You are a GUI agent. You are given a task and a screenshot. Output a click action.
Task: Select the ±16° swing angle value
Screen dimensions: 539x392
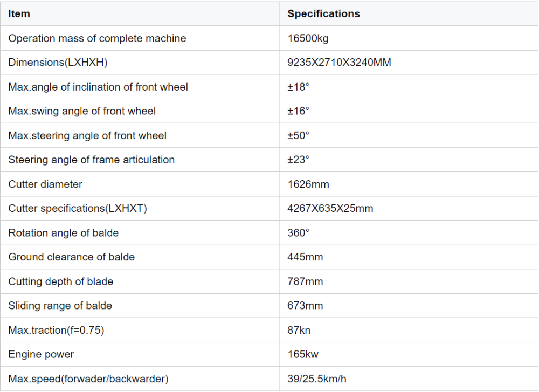click(x=299, y=111)
